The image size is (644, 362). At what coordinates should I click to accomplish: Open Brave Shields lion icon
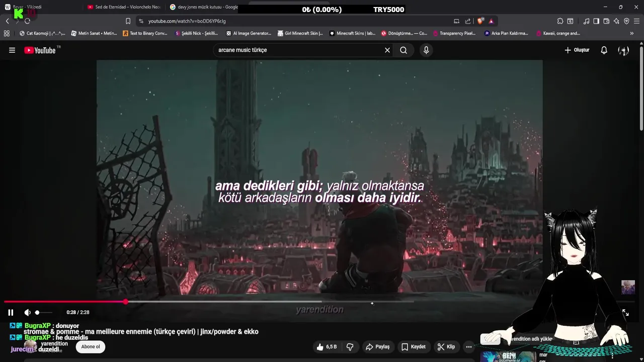point(480,21)
